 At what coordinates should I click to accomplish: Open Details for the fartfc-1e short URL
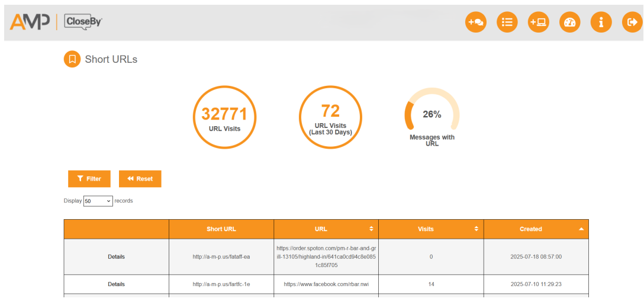tap(116, 284)
